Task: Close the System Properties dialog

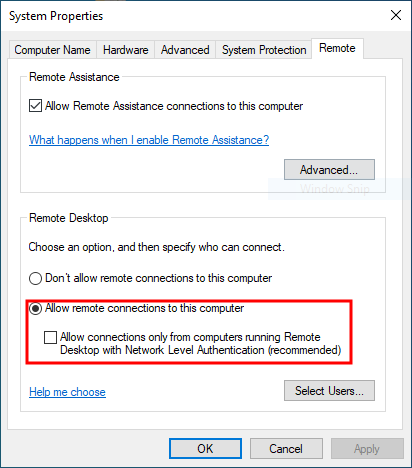Action: tap(396, 15)
